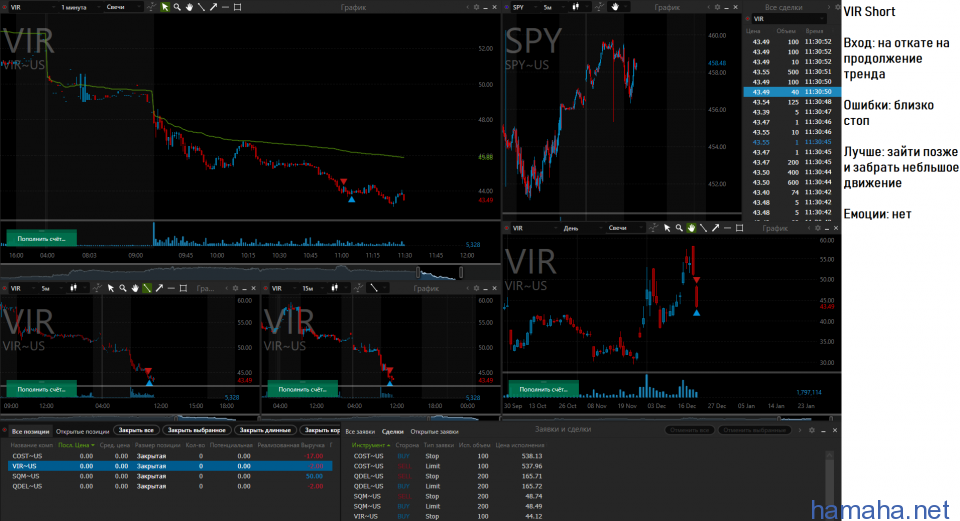This screenshot has height=521, width=960.
Task: Switch to the Открытые позиции tab
Action: 81,430
